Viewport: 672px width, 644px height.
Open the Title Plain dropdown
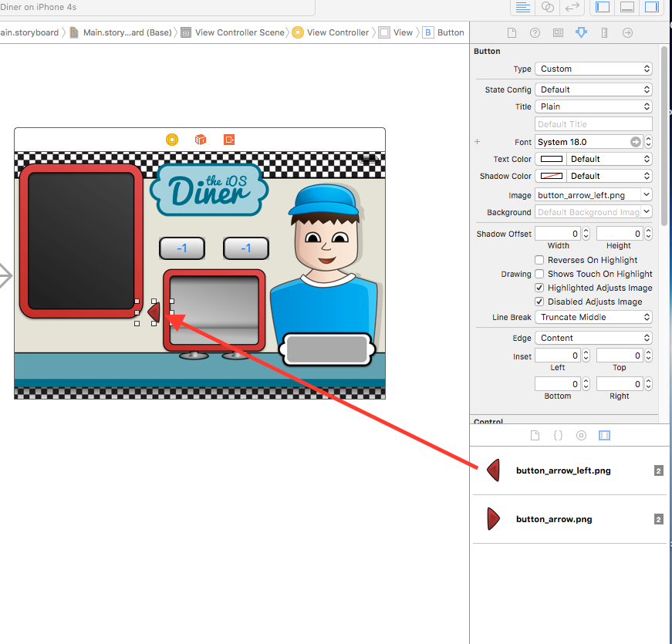coord(593,106)
